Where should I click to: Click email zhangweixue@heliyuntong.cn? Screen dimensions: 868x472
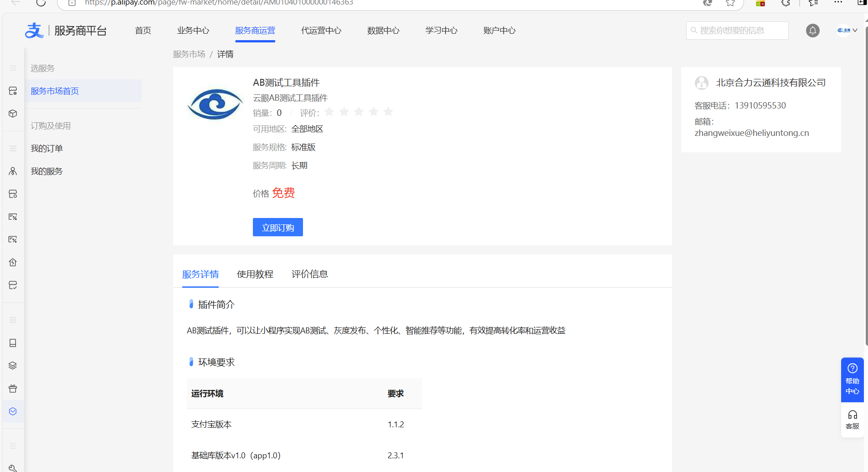[752, 133]
